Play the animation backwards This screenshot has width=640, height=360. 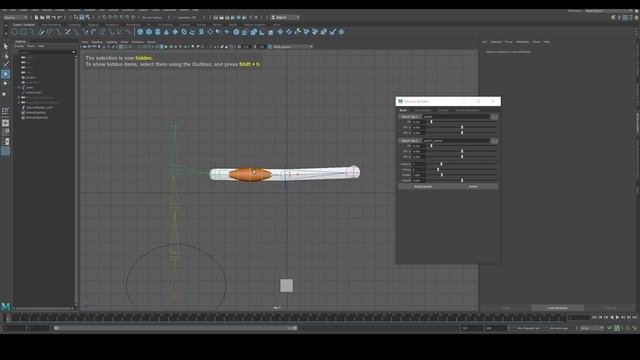point(611,317)
